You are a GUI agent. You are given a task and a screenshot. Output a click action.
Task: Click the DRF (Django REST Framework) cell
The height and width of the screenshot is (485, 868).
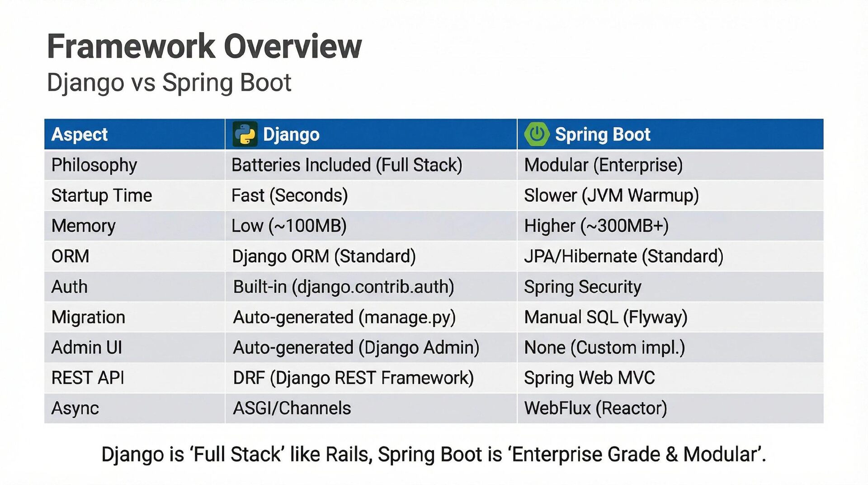point(353,378)
